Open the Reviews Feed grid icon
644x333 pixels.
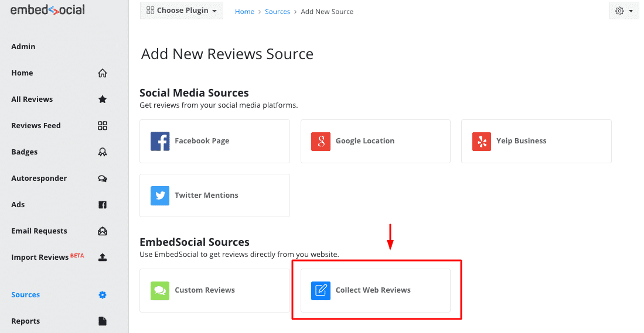[103, 125]
